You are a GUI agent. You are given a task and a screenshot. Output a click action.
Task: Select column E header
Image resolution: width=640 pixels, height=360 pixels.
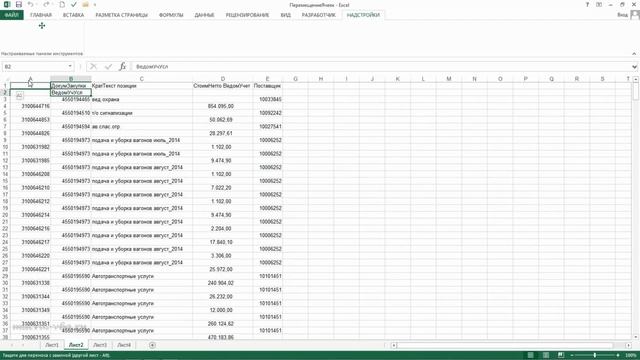pyautogui.click(x=267, y=79)
